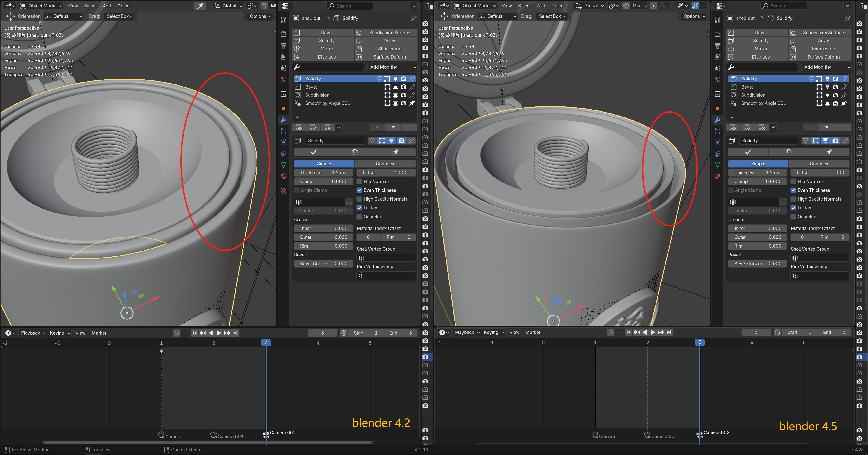Click Use Preview Range clock icon in left timeline
Viewport: 868px width, 455px height.
point(344,333)
